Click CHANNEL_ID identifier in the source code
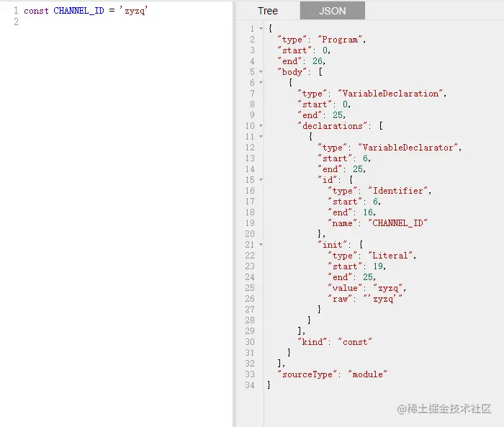 78,11
